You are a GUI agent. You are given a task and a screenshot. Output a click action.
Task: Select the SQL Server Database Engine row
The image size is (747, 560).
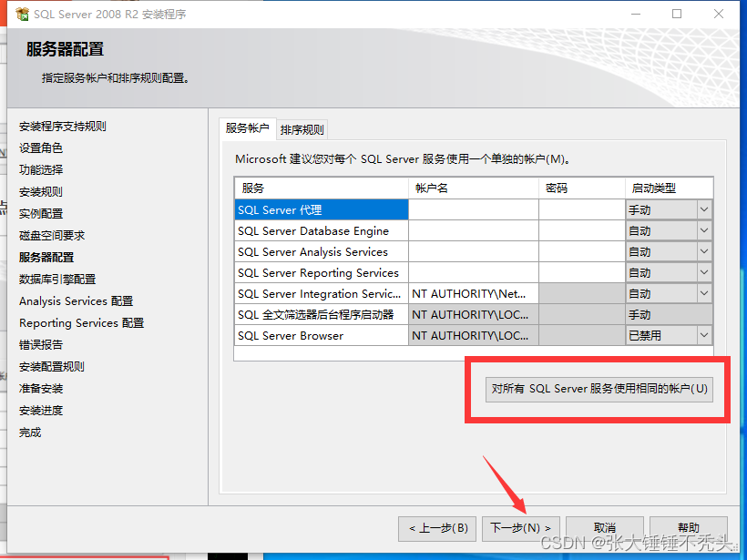(322, 230)
